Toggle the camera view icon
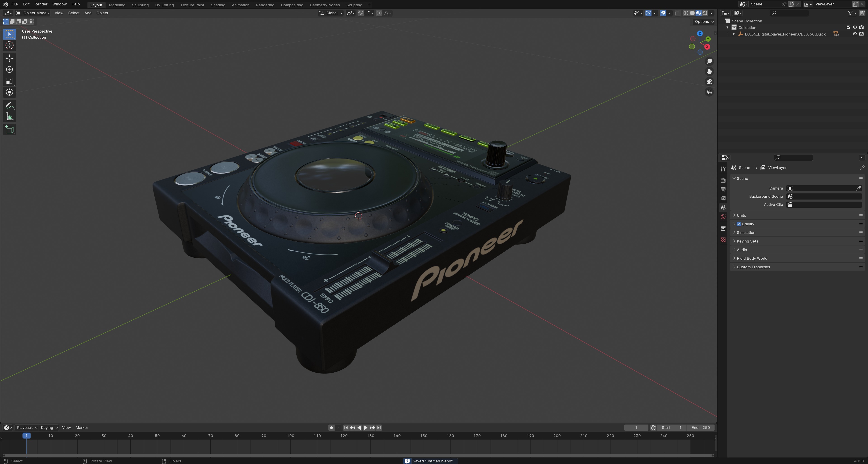Viewport: 868px width, 464px height. pos(709,82)
